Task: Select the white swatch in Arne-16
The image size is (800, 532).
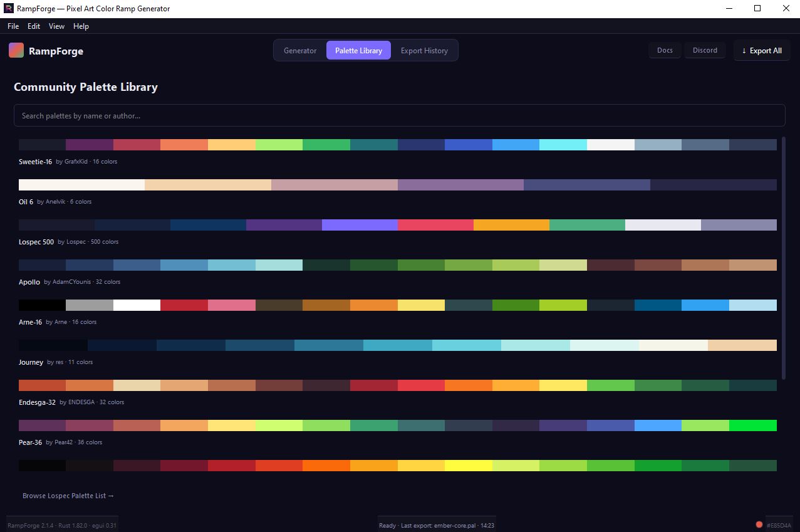Action: 137,305
